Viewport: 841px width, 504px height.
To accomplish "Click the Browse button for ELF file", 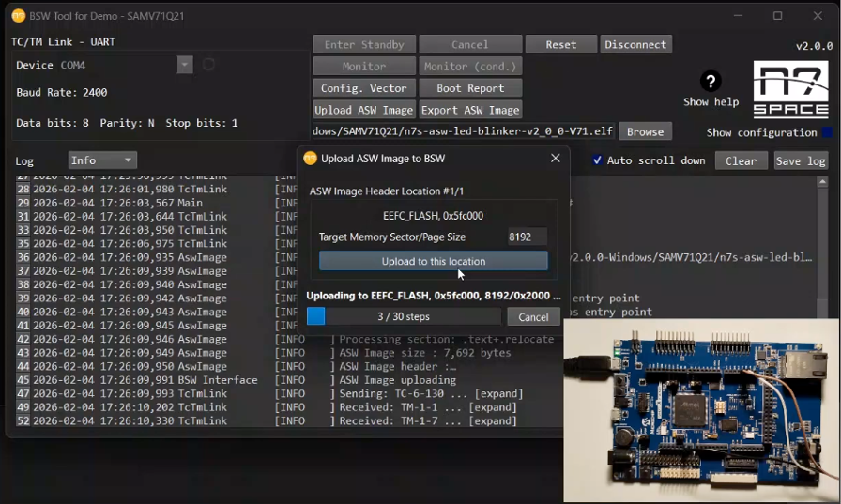I will point(645,132).
